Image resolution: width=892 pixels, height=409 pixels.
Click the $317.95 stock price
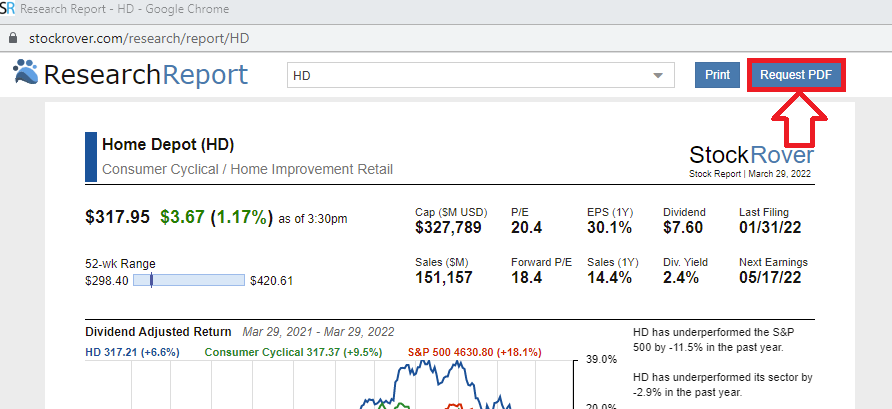[x=118, y=217]
